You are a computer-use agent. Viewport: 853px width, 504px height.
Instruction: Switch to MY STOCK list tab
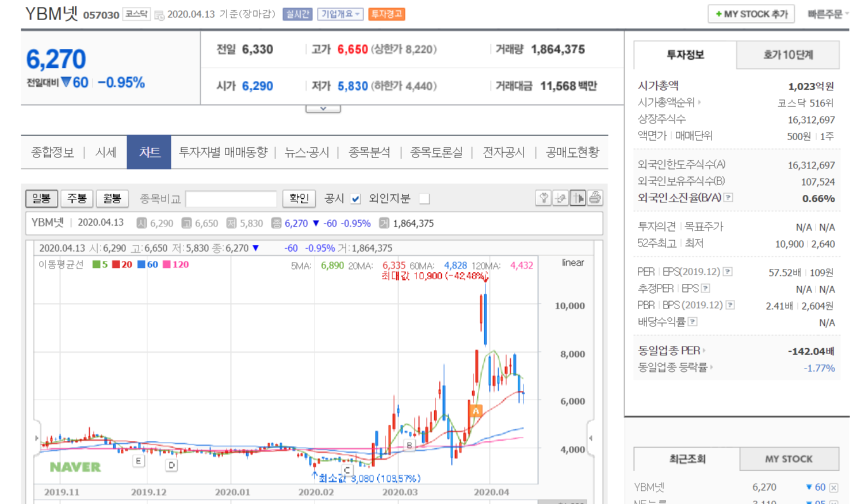[x=789, y=459]
